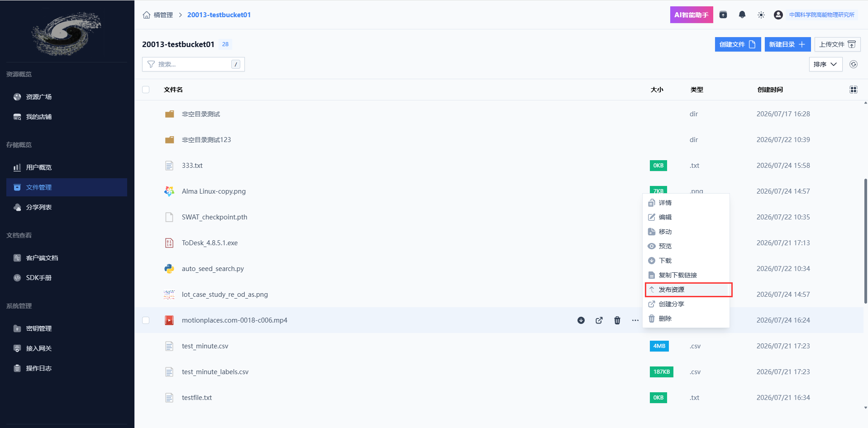The height and width of the screenshot is (428, 868).
Task: Click the file list vertical scrollbar
Action: point(865,241)
